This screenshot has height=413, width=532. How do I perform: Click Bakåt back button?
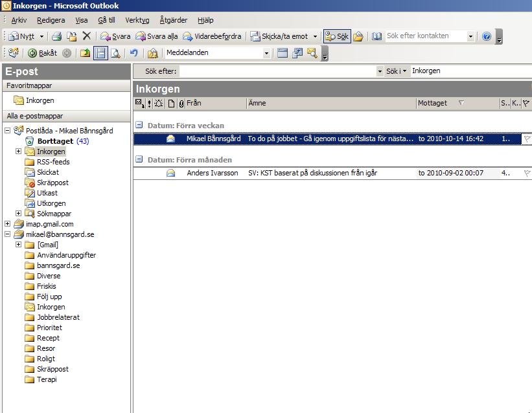coord(42,53)
